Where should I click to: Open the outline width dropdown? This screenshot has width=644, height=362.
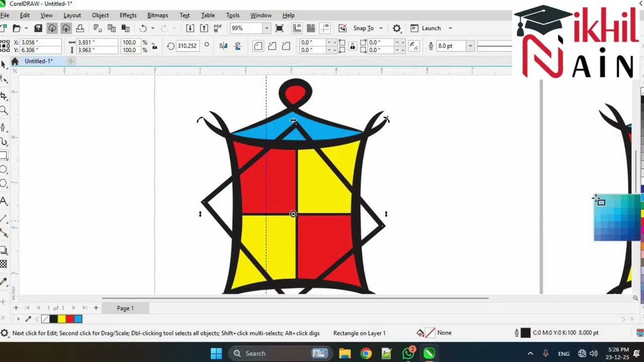point(470,46)
